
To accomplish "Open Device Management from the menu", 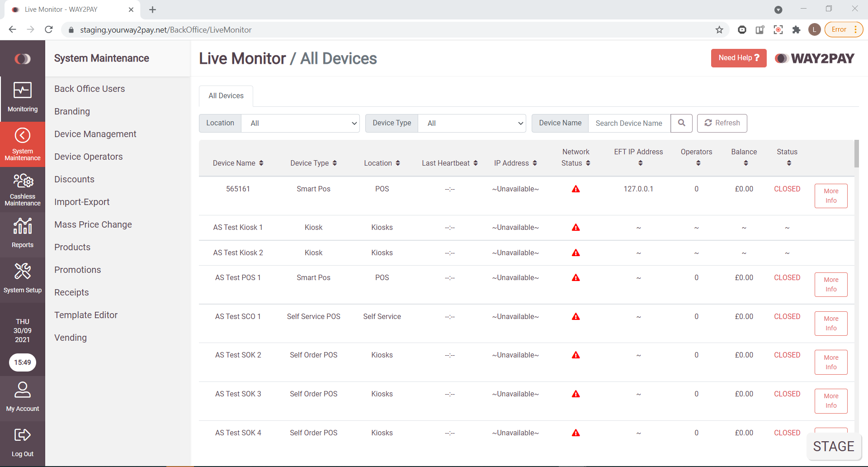I will [95, 134].
